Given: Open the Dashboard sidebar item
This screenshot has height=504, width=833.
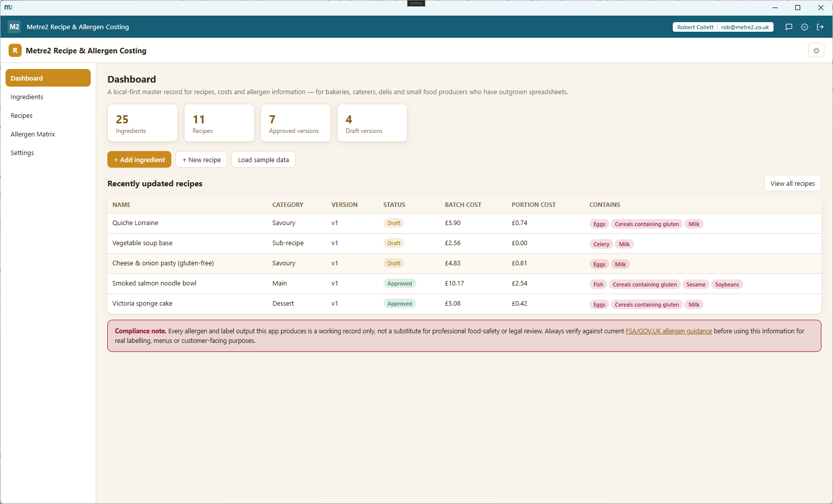Looking at the screenshot, I should [x=48, y=78].
